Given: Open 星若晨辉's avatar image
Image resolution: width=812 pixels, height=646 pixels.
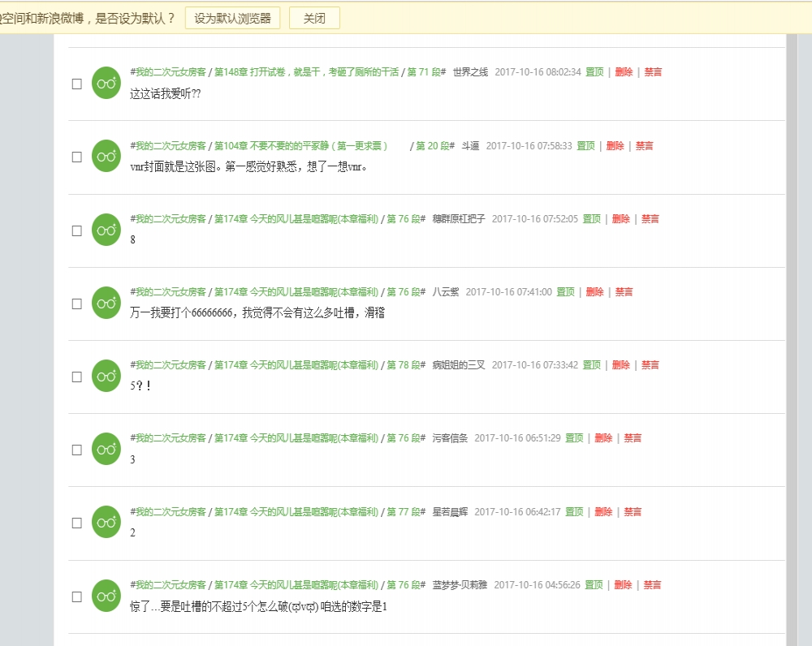Looking at the screenshot, I should click(x=106, y=522).
